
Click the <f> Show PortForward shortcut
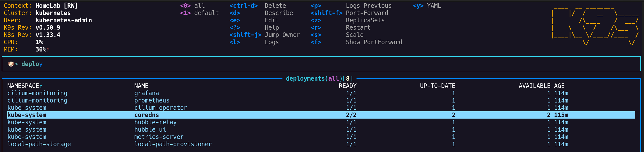[x=357, y=42]
